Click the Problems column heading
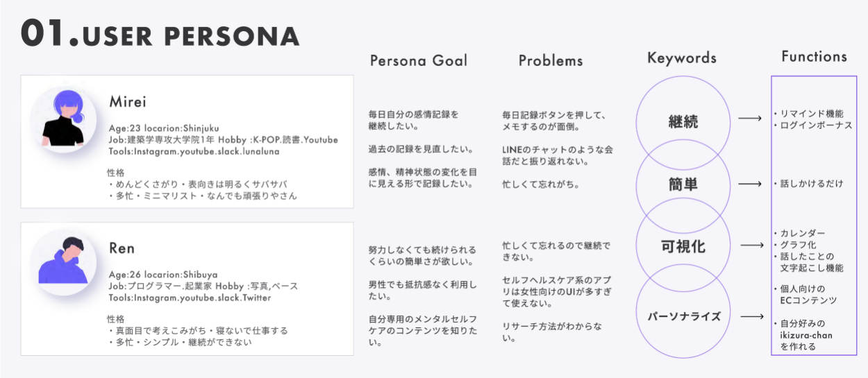 [x=551, y=61]
